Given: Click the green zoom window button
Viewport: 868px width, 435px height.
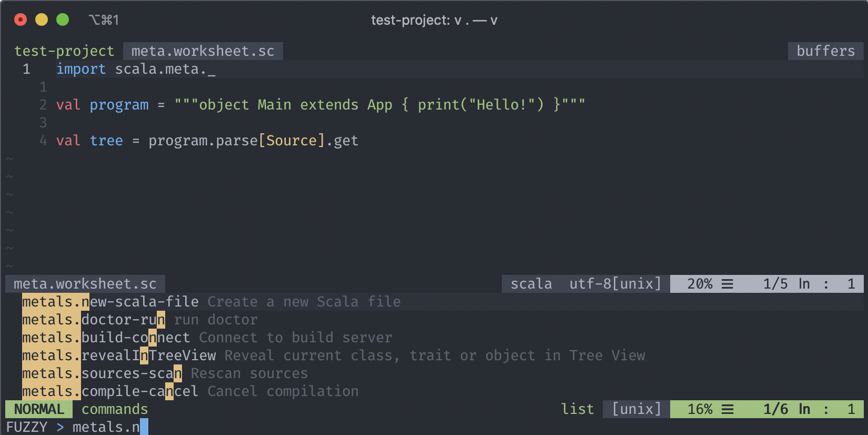Looking at the screenshot, I should point(63,20).
